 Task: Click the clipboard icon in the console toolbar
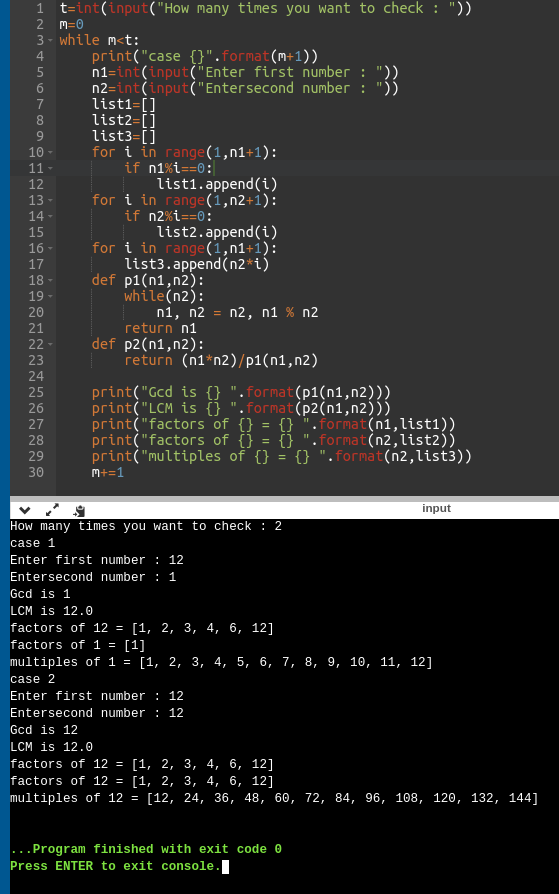point(79,510)
